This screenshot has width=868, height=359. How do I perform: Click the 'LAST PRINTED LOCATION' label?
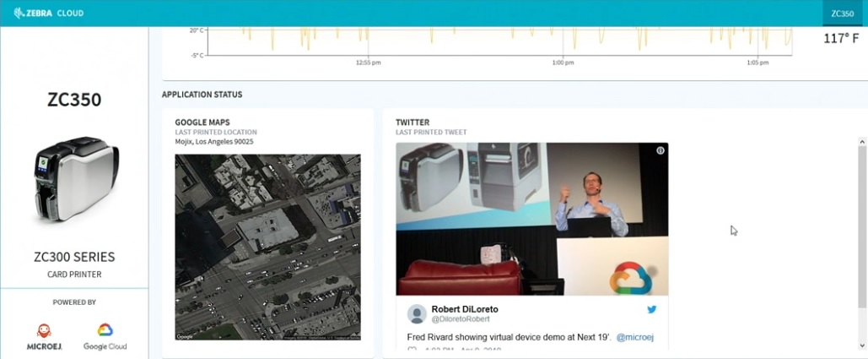pos(216,133)
